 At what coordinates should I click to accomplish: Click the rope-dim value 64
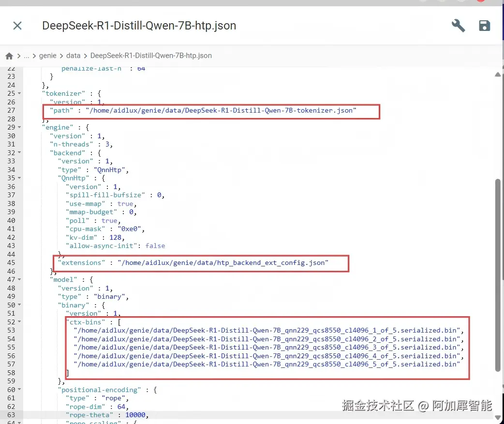[x=121, y=407]
